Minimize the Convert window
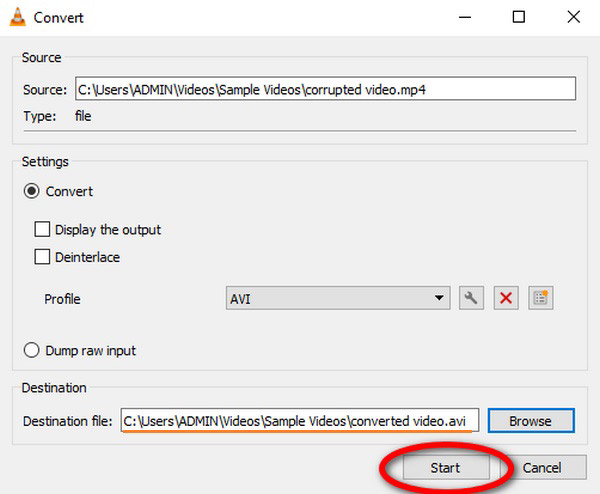 pos(465,17)
